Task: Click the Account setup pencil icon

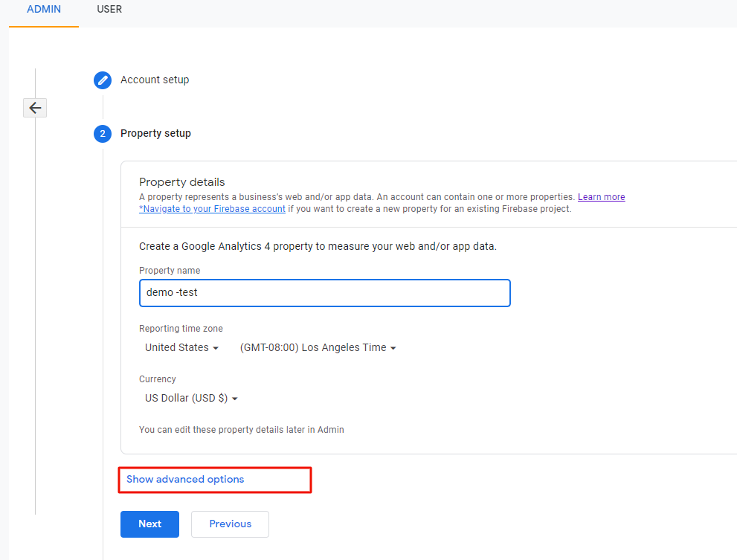Action: pos(103,80)
